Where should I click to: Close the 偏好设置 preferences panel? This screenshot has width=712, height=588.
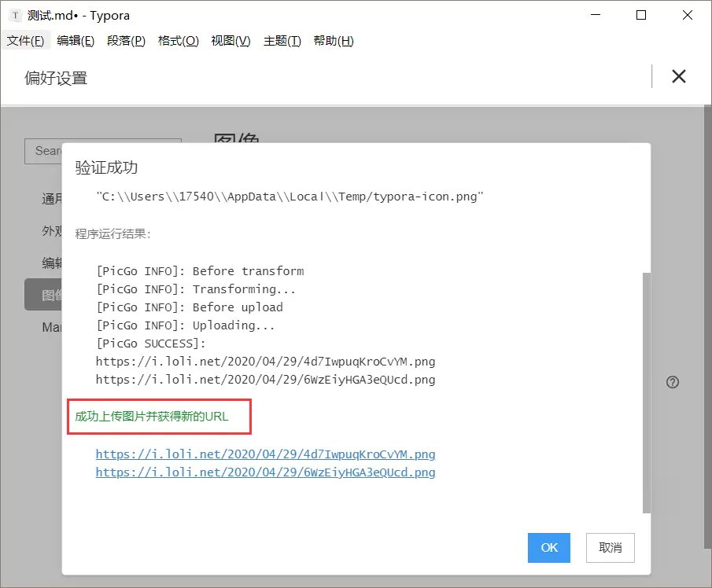[x=679, y=76]
